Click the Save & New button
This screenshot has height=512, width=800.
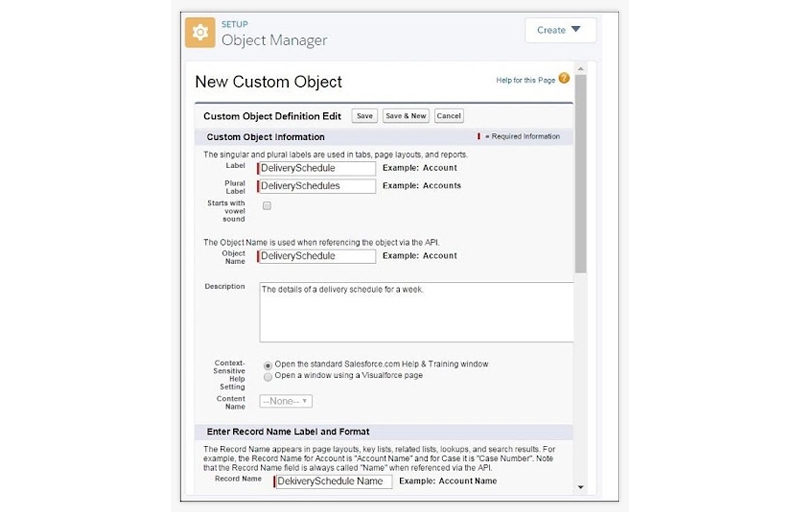[406, 116]
